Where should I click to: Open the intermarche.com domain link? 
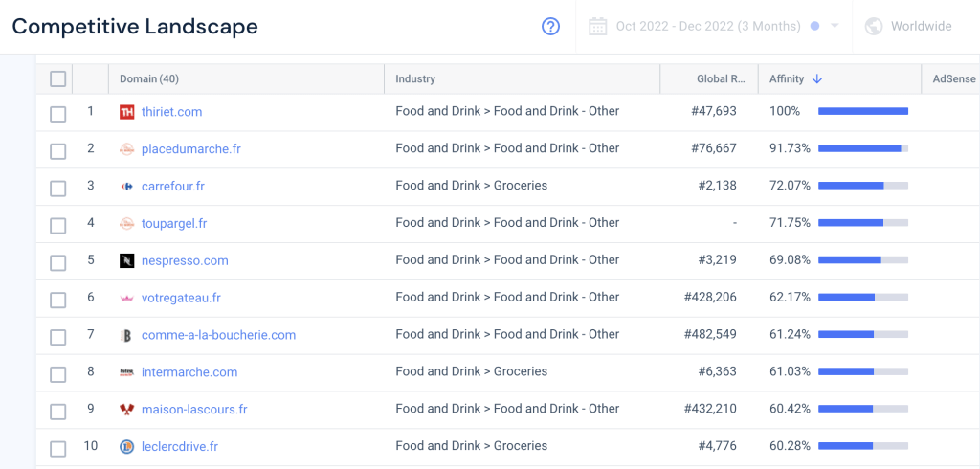[189, 372]
